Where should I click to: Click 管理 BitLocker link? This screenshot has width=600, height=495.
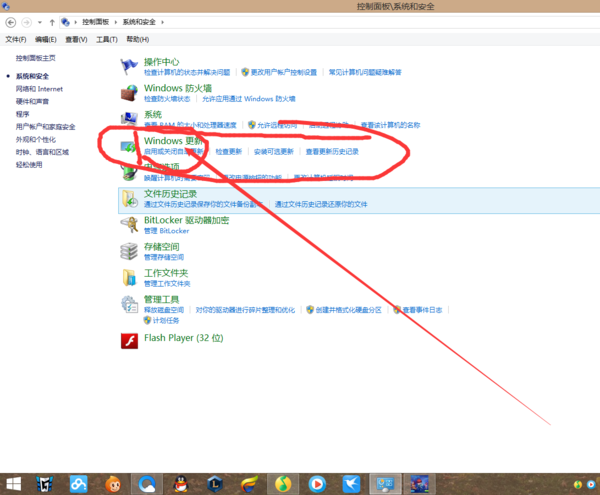[166, 231]
